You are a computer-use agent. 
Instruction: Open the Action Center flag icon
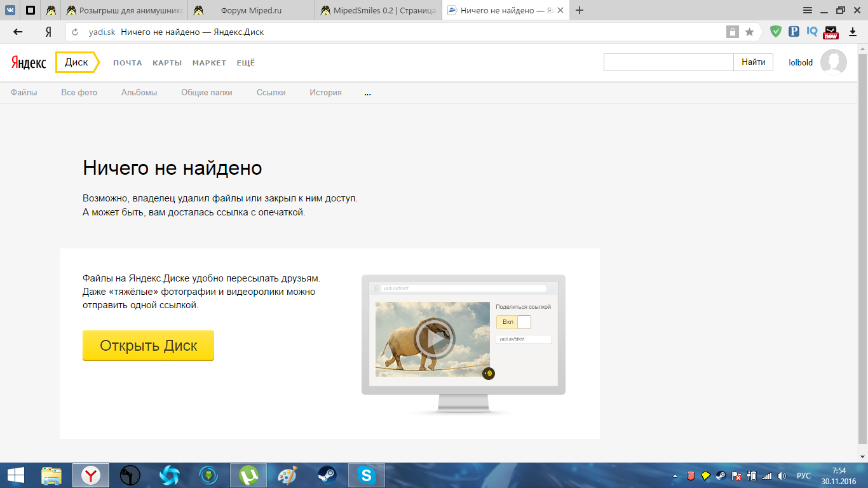736,475
